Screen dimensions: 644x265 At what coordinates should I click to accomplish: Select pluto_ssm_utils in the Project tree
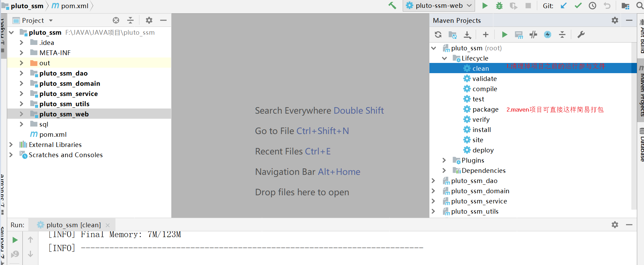point(64,104)
